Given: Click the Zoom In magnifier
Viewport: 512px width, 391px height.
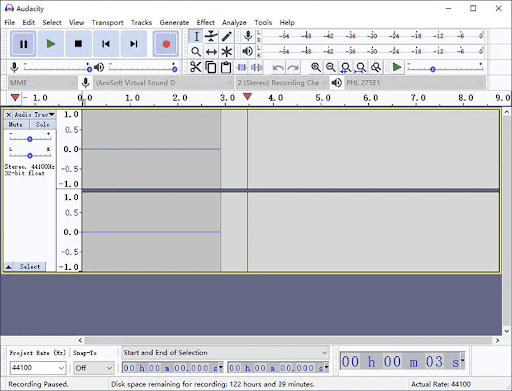Looking at the screenshot, I should (x=316, y=67).
